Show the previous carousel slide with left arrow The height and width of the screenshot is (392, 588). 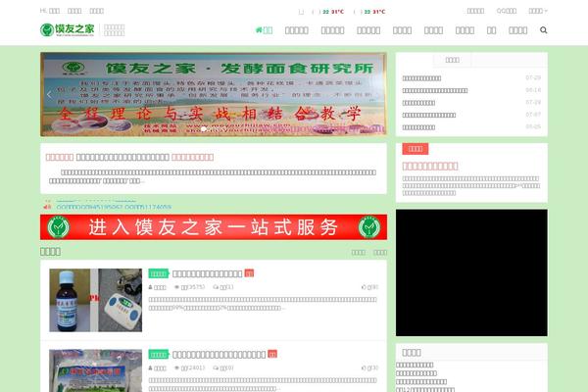click(x=49, y=94)
